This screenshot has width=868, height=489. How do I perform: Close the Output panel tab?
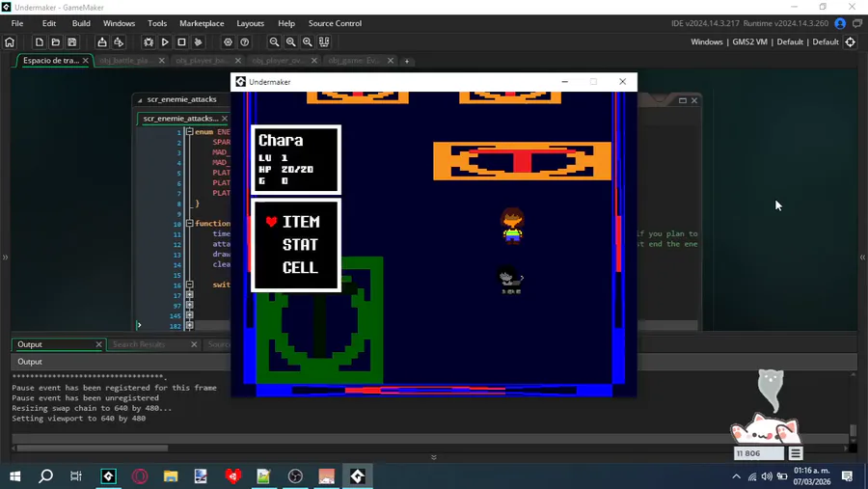click(x=98, y=344)
